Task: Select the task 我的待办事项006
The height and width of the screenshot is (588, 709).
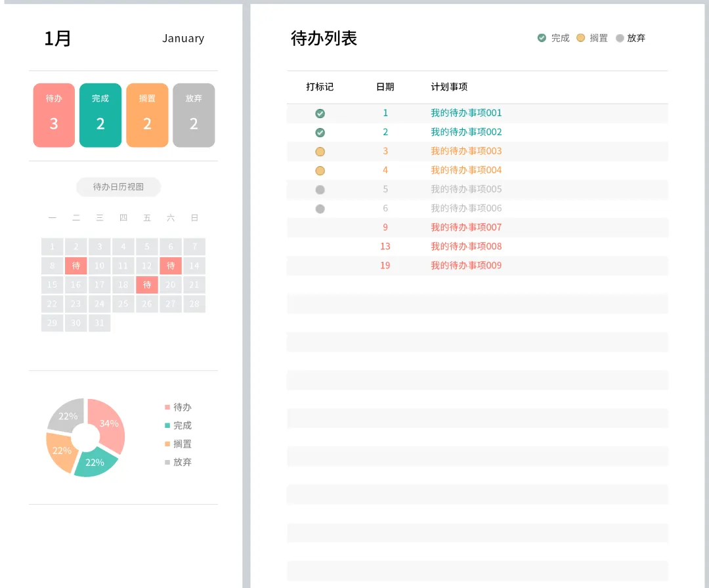Action: pyautogui.click(x=466, y=208)
